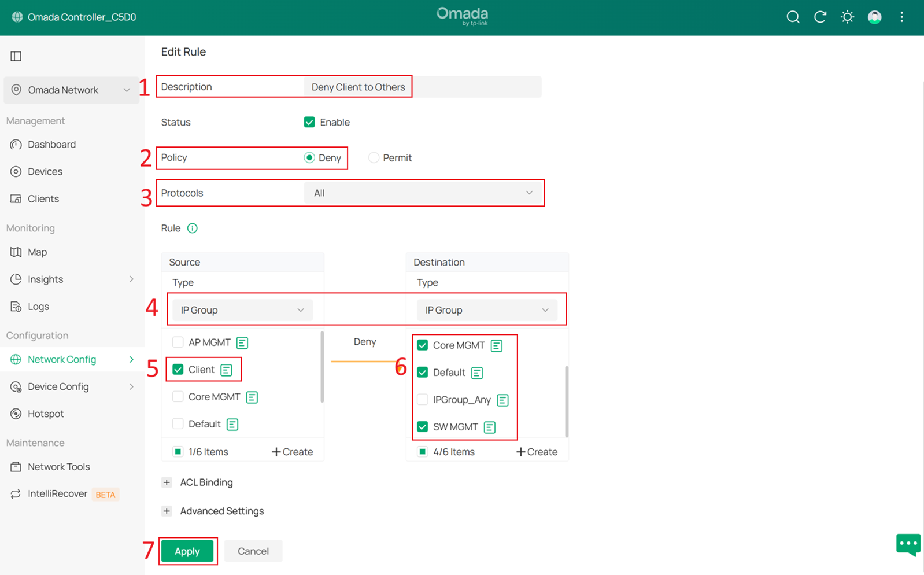Uncheck the Status Enable checkbox
924x575 pixels.
309,122
